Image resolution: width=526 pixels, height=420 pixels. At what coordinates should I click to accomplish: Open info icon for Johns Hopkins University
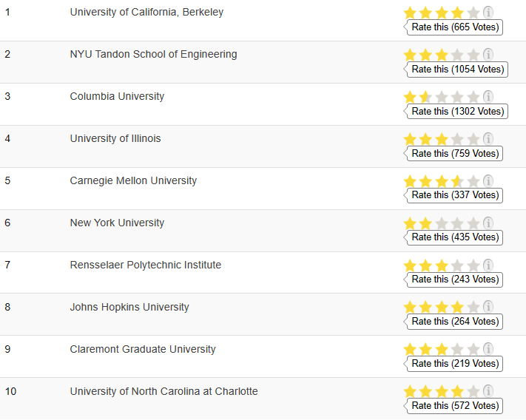488,306
